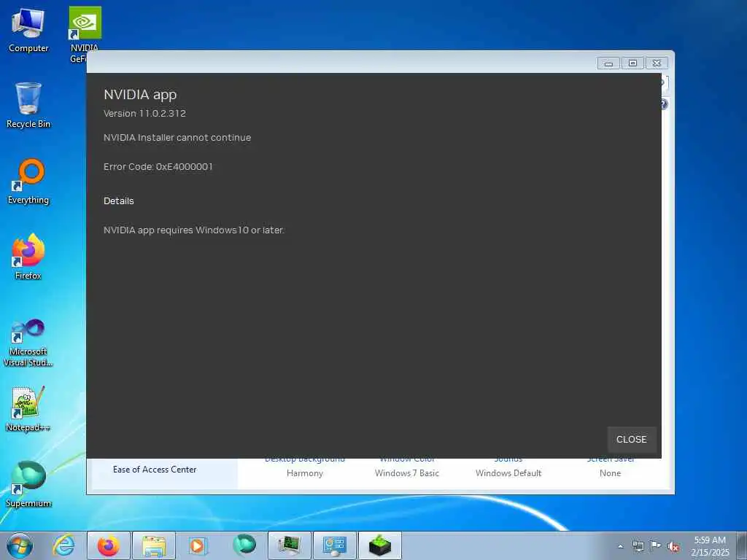Click the Personalization window help icon

664,104
